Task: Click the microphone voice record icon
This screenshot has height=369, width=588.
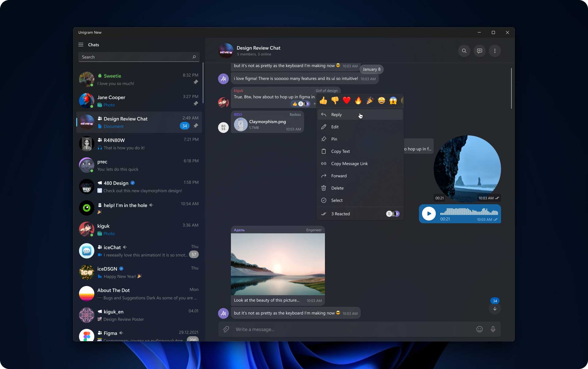Action: click(x=493, y=329)
